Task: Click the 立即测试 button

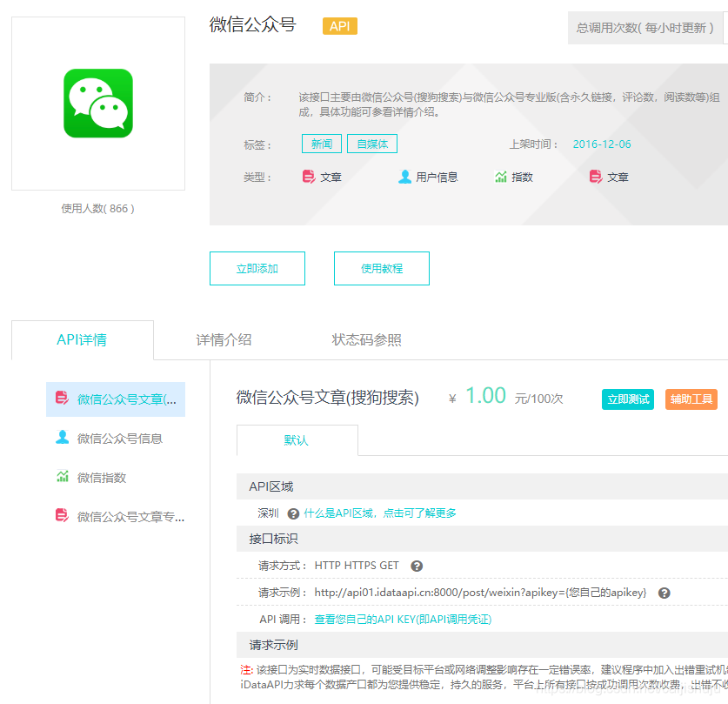Action: tap(628, 399)
